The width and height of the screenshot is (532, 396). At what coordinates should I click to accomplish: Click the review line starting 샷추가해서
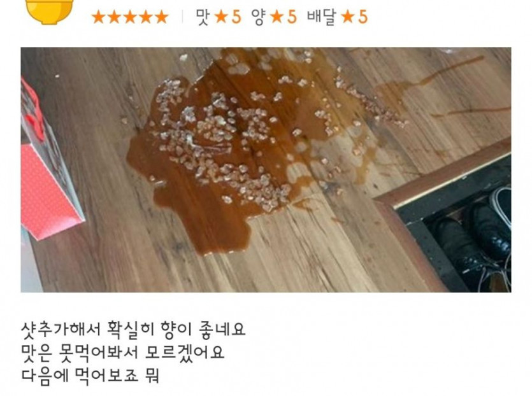tap(133, 329)
